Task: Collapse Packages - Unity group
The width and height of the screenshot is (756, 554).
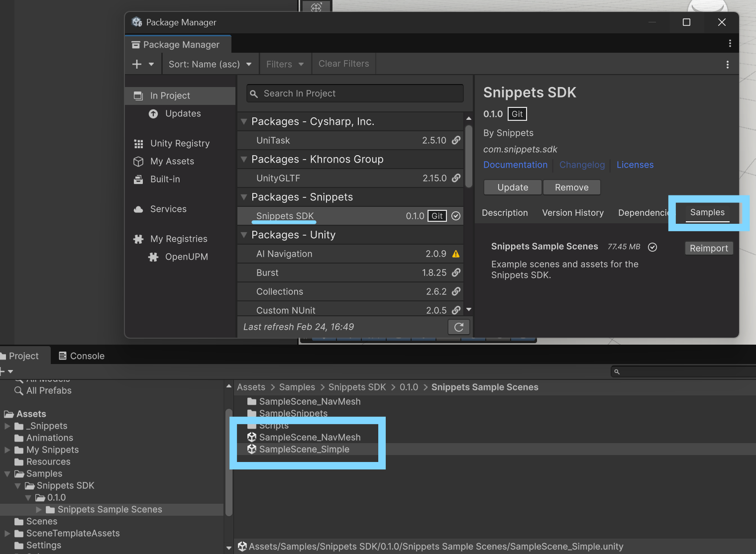Action: 244,235
